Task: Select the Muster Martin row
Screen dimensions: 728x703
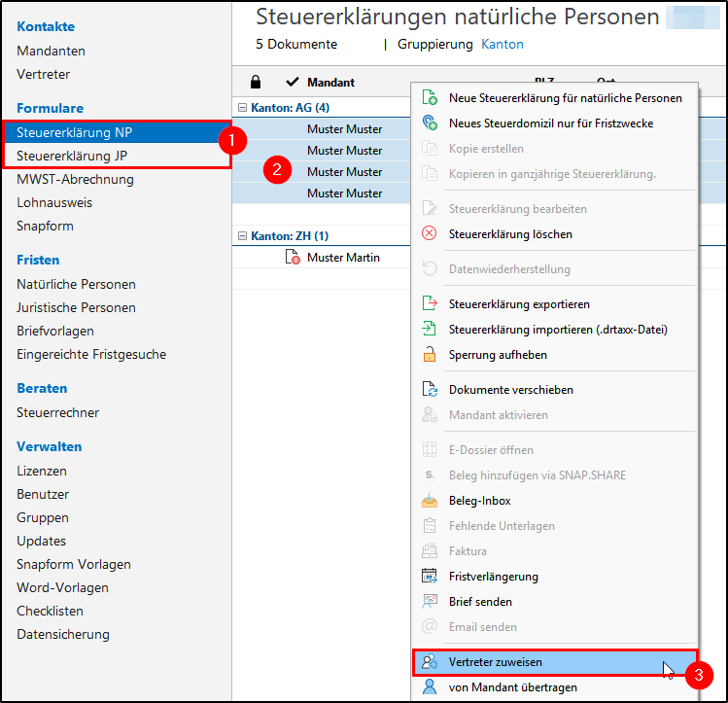Action: pos(343,258)
